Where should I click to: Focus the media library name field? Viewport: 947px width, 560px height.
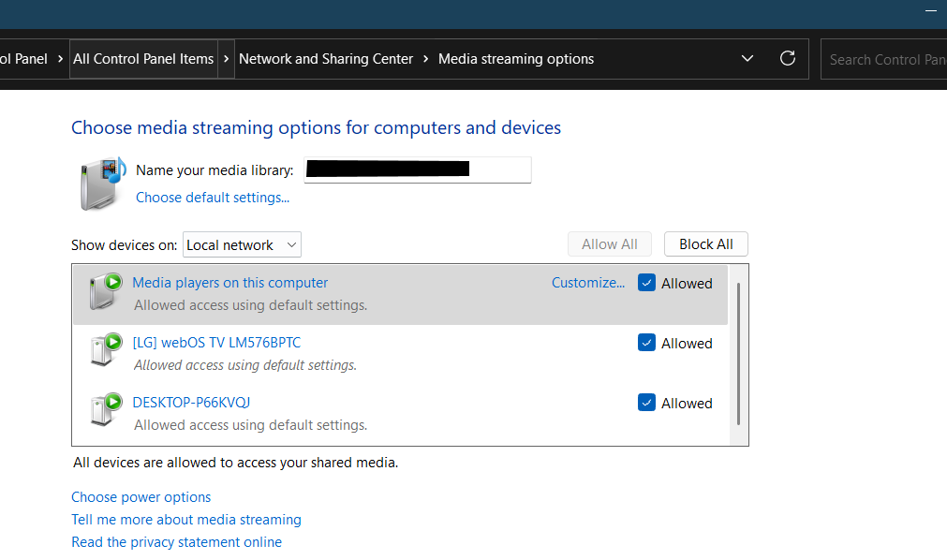tap(418, 169)
